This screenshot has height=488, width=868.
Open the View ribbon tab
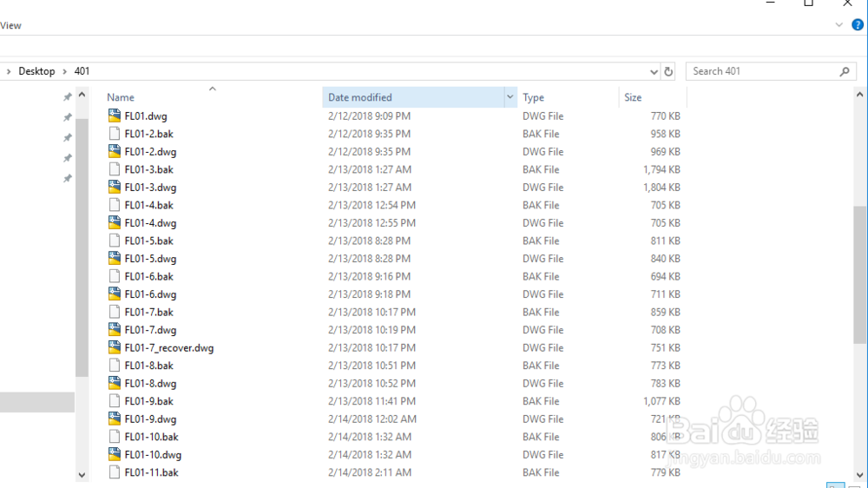tap(10, 25)
